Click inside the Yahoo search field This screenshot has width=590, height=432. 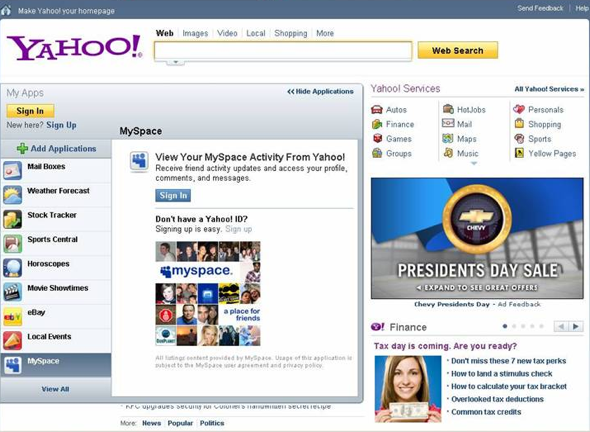[x=283, y=50]
